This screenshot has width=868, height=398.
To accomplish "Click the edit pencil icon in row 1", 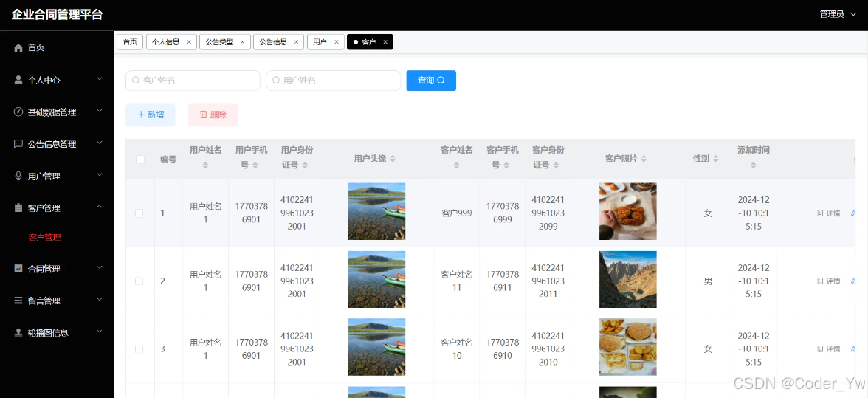I will tap(853, 213).
